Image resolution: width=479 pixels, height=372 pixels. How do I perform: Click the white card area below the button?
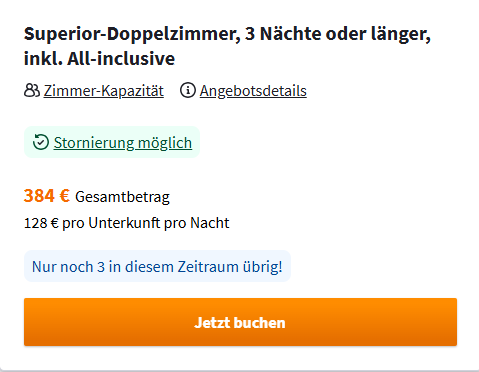(240, 357)
